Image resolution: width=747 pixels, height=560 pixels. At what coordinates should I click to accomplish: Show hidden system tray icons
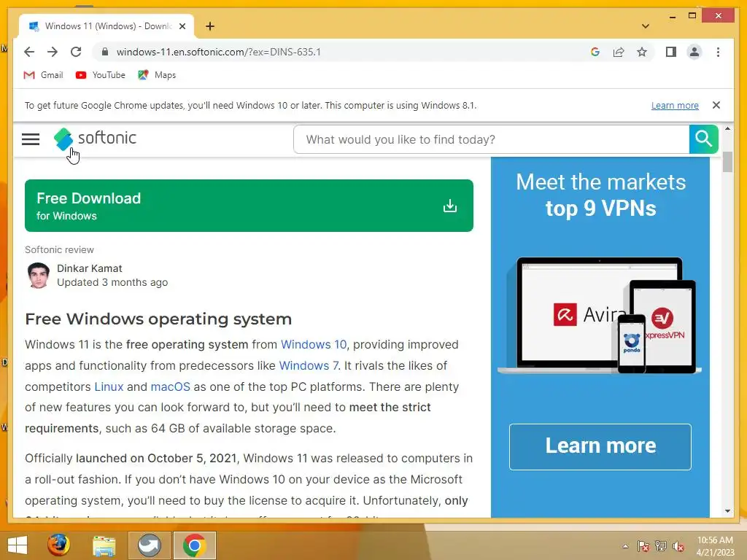625,546
